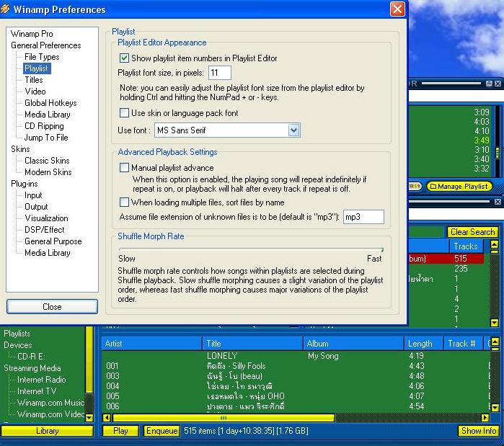Select Skins in the preferences tree
Image resolution: width=504 pixels, height=446 pixels.
coord(20,149)
